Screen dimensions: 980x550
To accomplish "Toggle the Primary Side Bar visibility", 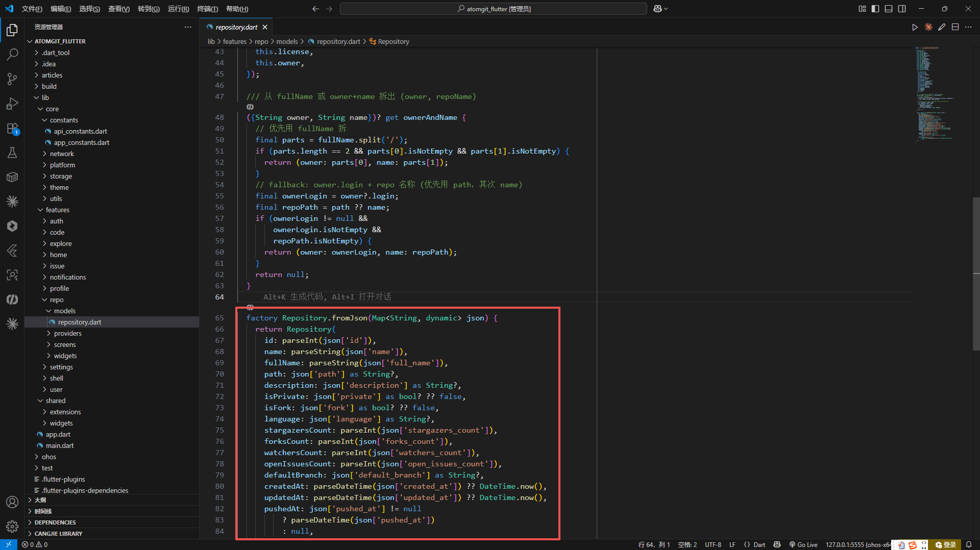I will tap(875, 9).
